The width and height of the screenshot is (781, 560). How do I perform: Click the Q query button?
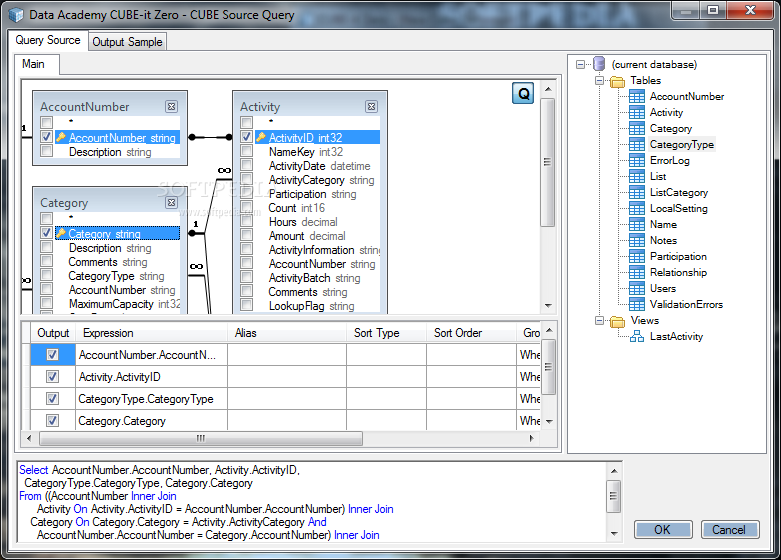(523, 93)
